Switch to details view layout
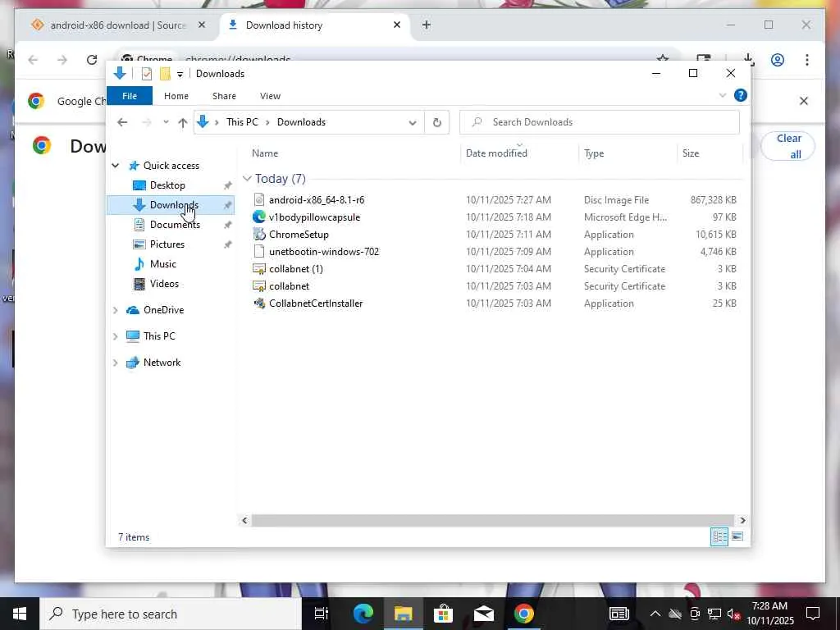The height and width of the screenshot is (630, 840). (x=719, y=536)
